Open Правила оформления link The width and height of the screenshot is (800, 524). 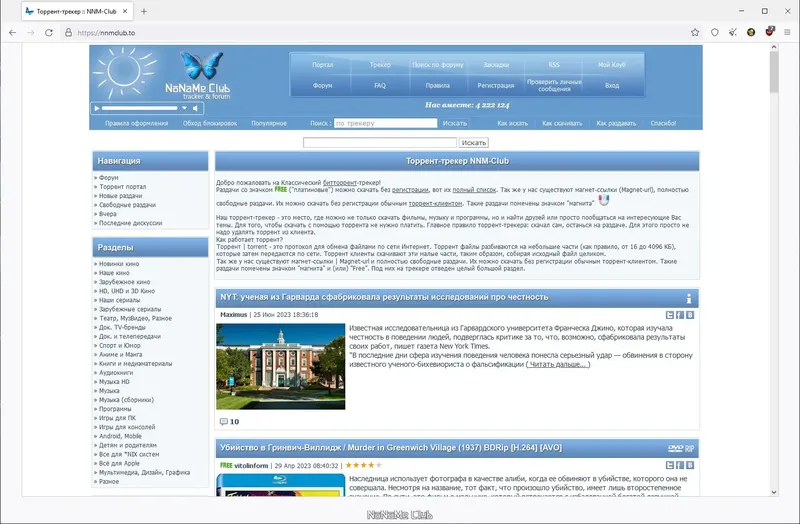[x=136, y=123]
